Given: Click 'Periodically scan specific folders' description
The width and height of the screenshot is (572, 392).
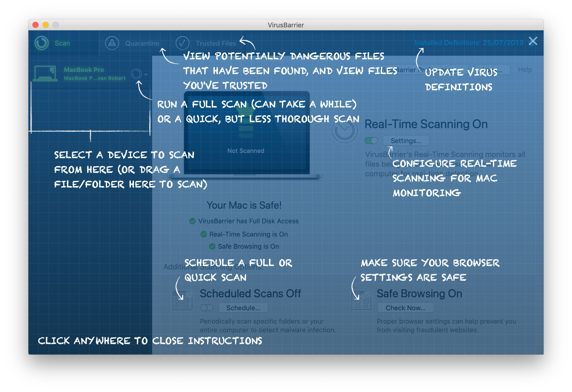Looking at the screenshot, I should tap(268, 326).
